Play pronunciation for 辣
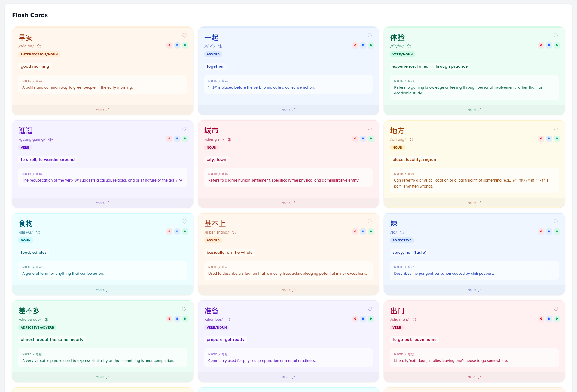 tap(402, 232)
